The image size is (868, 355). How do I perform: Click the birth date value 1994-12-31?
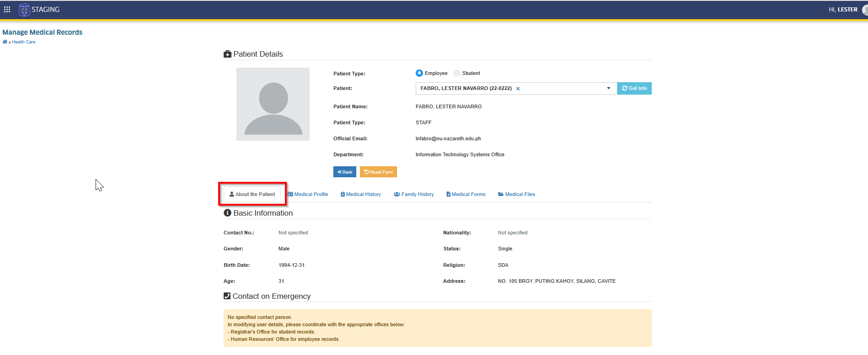[291, 265]
